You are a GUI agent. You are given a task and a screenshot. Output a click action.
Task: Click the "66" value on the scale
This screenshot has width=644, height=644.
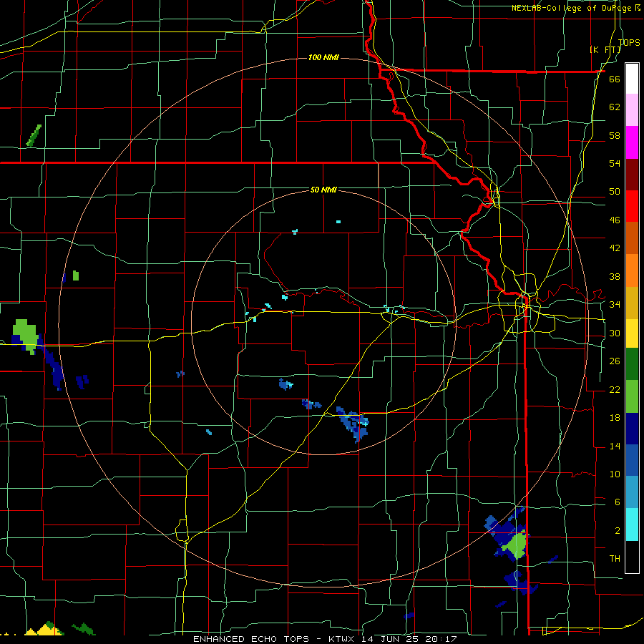[x=615, y=79]
